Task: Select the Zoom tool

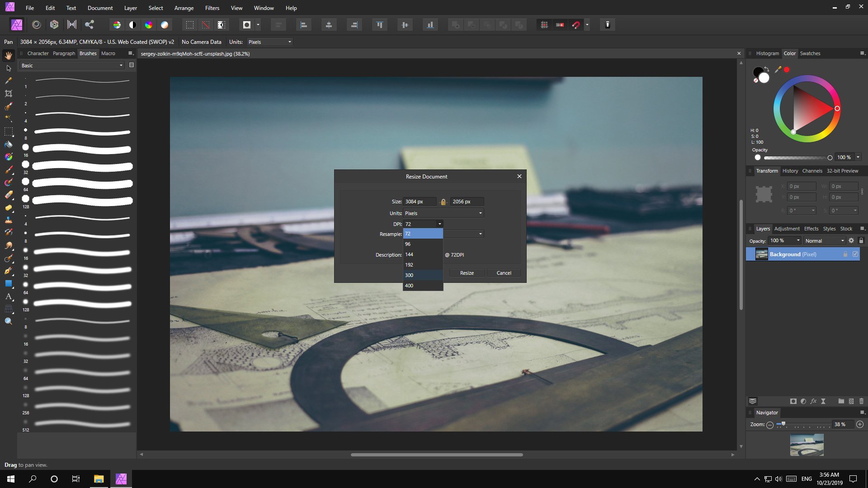Action: pyautogui.click(x=8, y=321)
